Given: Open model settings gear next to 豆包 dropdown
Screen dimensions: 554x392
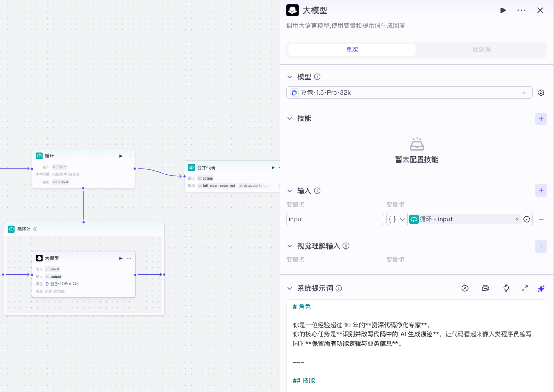Looking at the screenshot, I should tap(541, 93).
